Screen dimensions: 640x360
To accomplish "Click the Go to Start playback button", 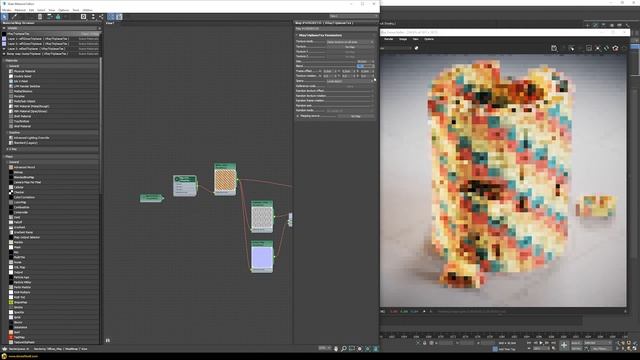I will [529, 343].
